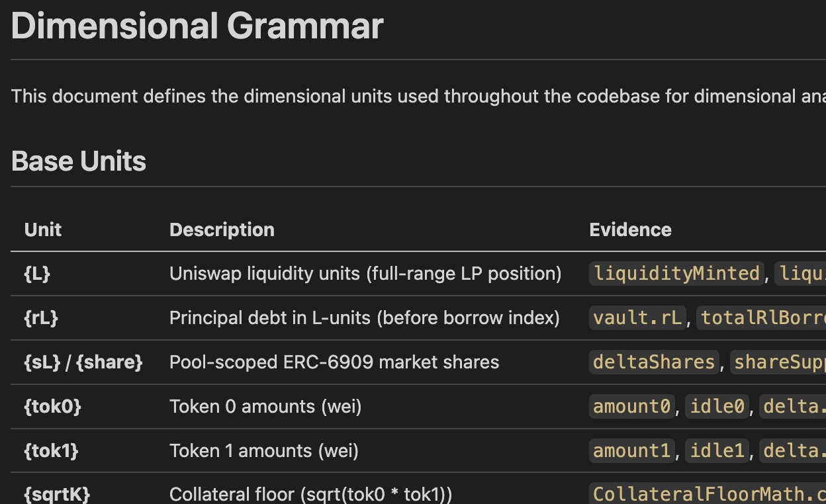Click the Base Units section heading

tap(79, 161)
